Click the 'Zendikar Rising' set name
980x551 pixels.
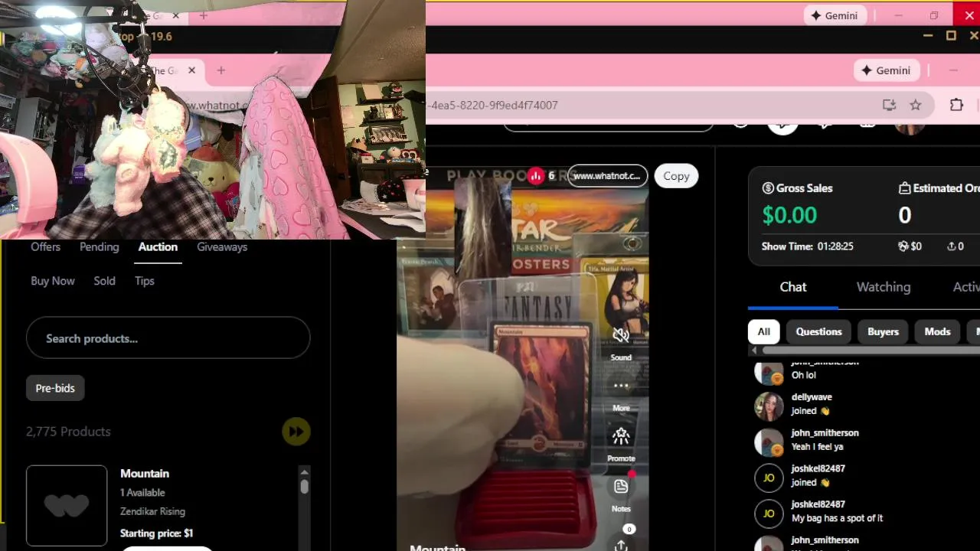click(152, 511)
